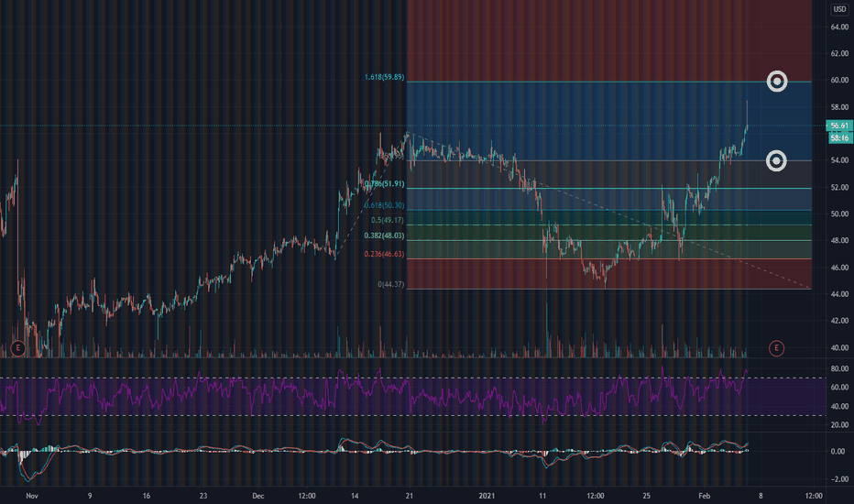Click the 58.00 price axis label

point(839,107)
